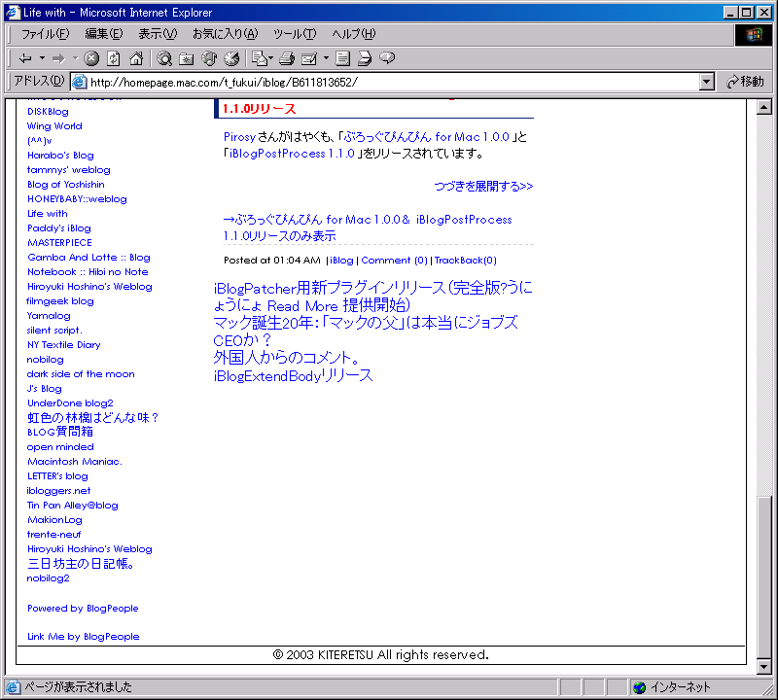778x700 pixels.
Task: Click the Mail envelope toolbar icon
Action: (259, 58)
